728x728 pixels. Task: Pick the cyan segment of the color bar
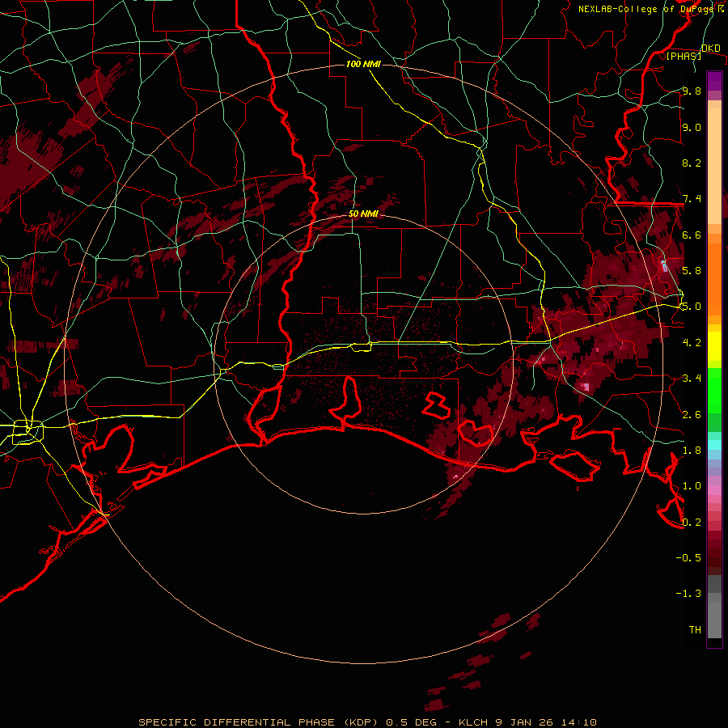pos(714,444)
